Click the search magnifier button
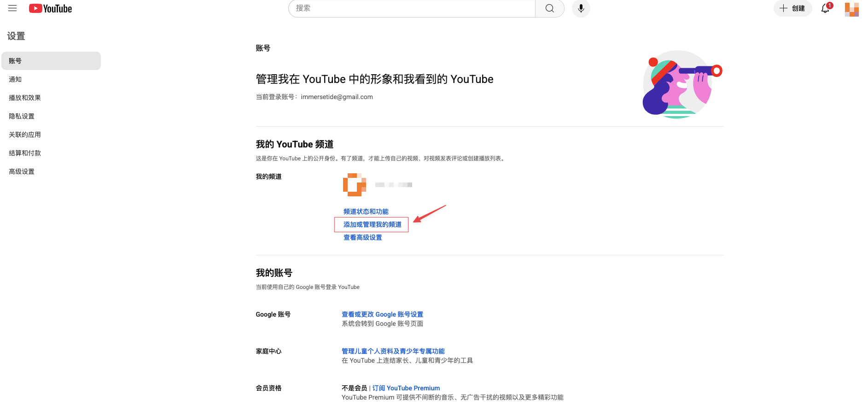The height and width of the screenshot is (412, 868). pos(550,8)
